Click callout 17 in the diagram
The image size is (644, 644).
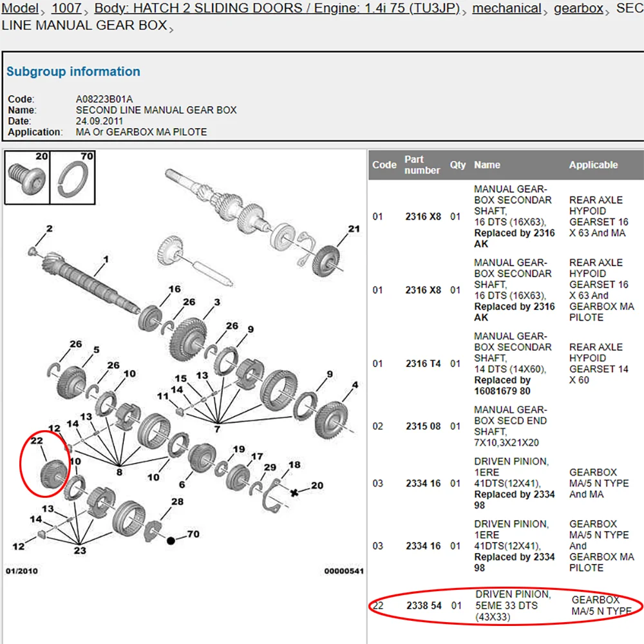(x=257, y=457)
